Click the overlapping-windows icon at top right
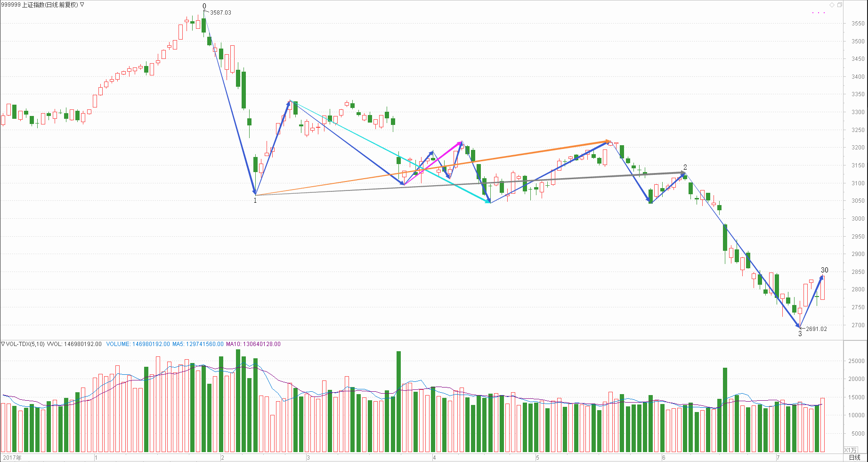The width and height of the screenshot is (868, 462). [x=839, y=5]
